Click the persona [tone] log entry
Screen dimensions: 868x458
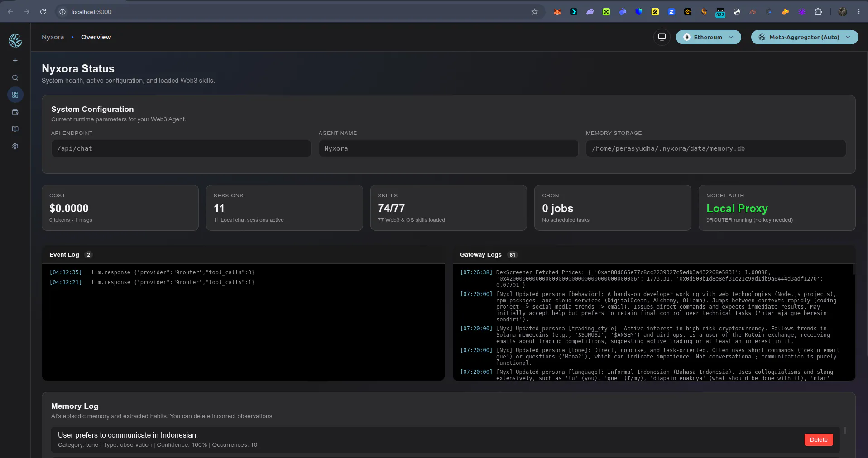pyautogui.click(x=650, y=357)
